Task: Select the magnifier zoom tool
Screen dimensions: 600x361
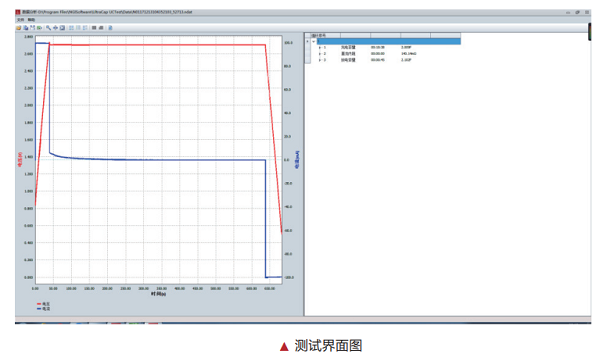Action: click(x=48, y=28)
